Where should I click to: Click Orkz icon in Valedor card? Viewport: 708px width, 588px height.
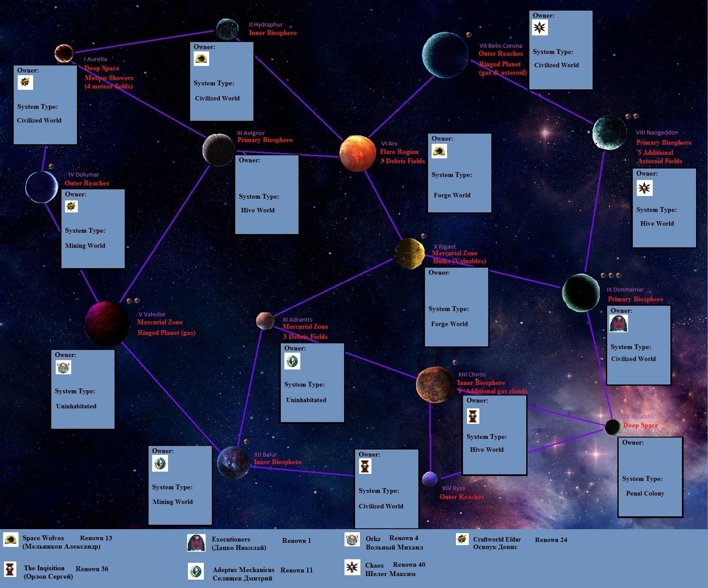[63, 367]
